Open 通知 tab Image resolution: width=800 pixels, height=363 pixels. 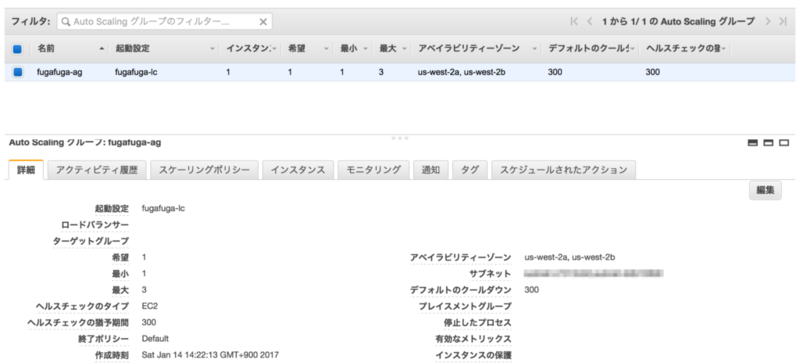(431, 170)
